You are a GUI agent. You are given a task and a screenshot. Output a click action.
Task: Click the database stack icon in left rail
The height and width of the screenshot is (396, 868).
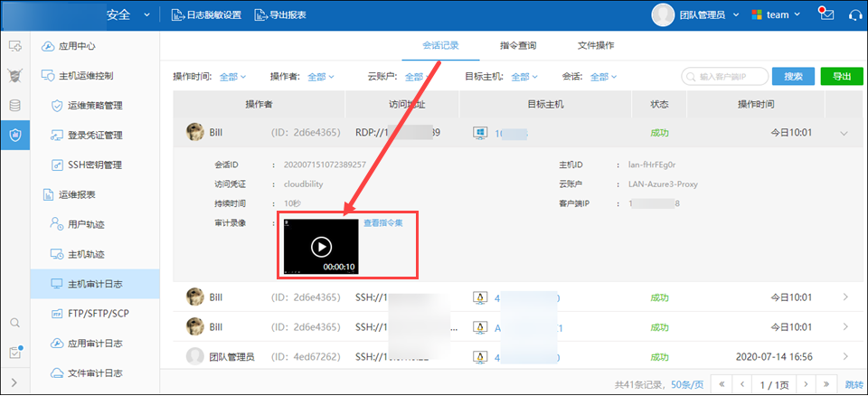(15, 106)
